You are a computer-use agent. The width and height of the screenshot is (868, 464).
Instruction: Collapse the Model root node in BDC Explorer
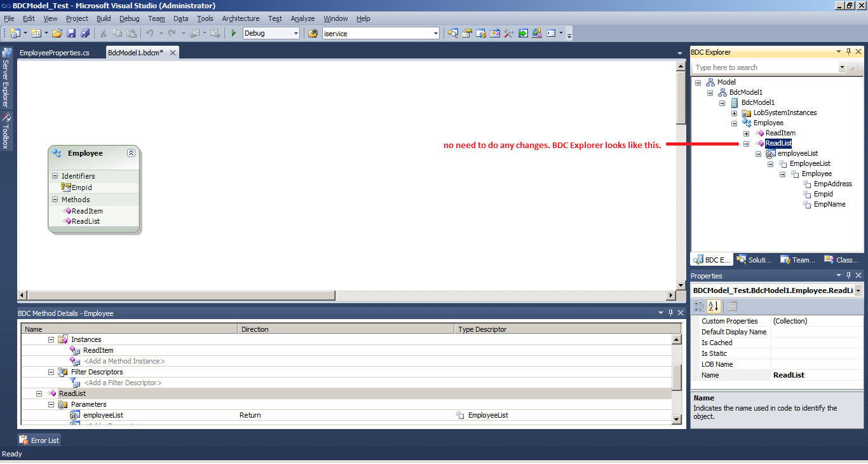pos(698,83)
